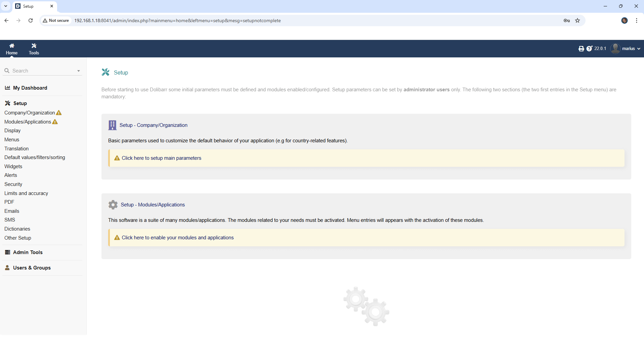Select Dictionaries in the Setup sidebar
644x342 pixels.
pos(17,229)
